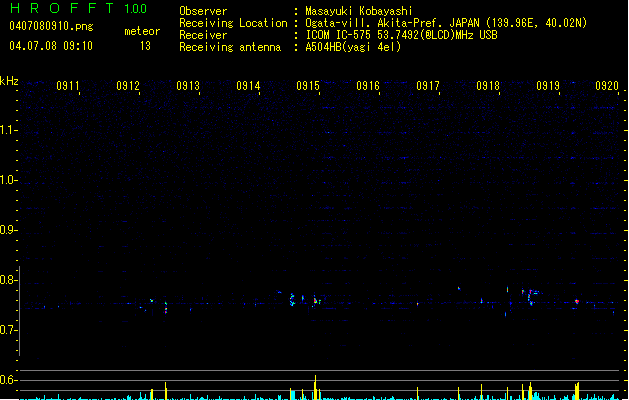Viewport: 629px width, 400px height.
Task: Click the 0911 time marker
Action: (68, 86)
